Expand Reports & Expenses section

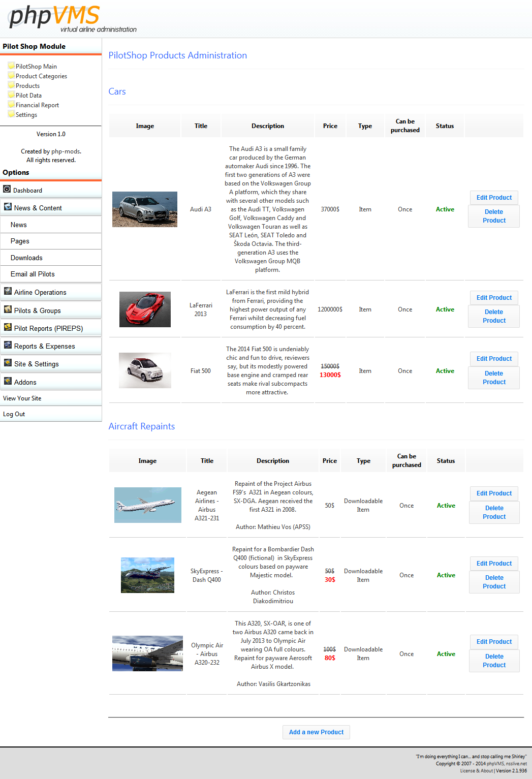pyautogui.click(x=51, y=346)
